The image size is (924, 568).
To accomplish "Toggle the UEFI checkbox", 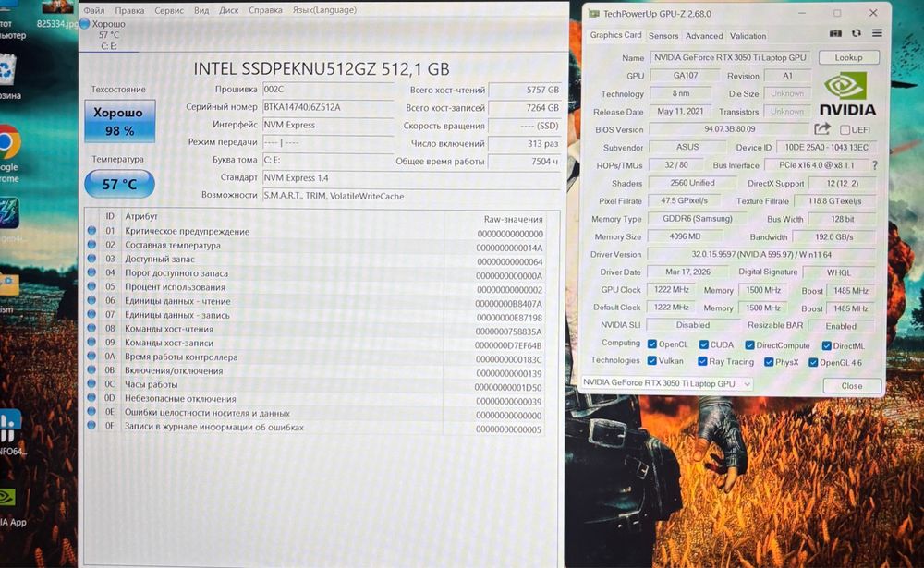I will pyautogui.click(x=845, y=129).
